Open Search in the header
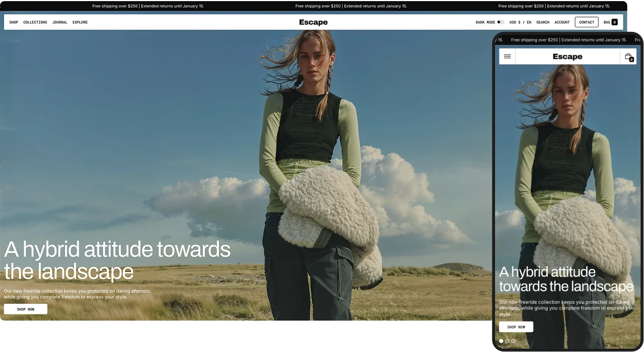Image resolution: width=644 pixels, height=352 pixels. tap(543, 22)
